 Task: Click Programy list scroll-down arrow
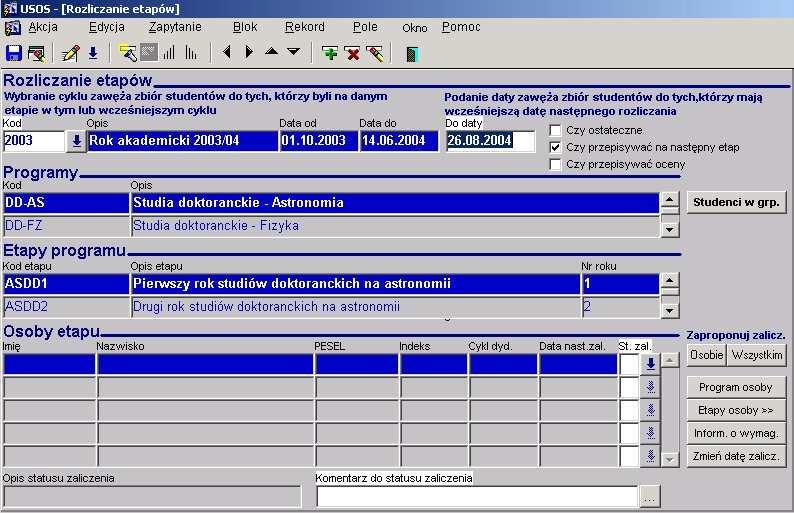tap(670, 230)
